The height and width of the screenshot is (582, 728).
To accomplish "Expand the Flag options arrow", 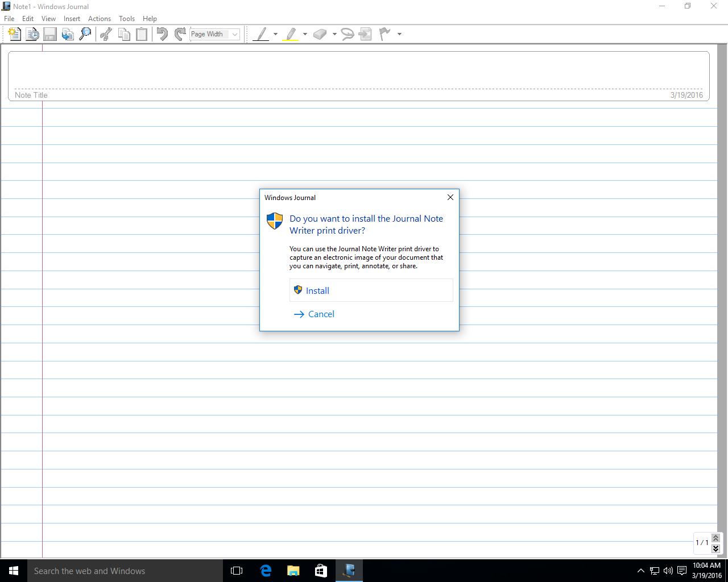I will pyautogui.click(x=399, y=34).
